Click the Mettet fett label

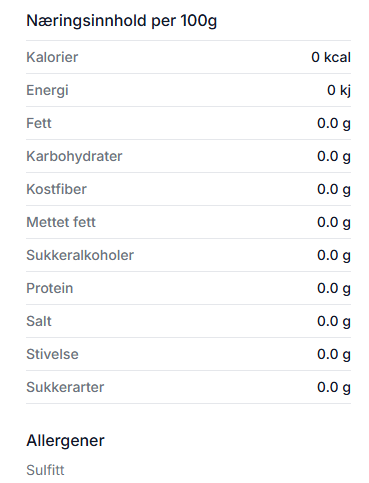pyautogui.click(x=61, y=222)
